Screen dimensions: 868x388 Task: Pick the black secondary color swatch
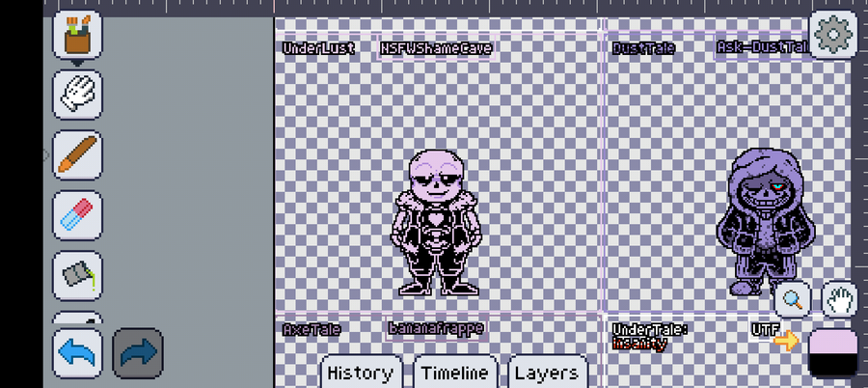point(833,366)
